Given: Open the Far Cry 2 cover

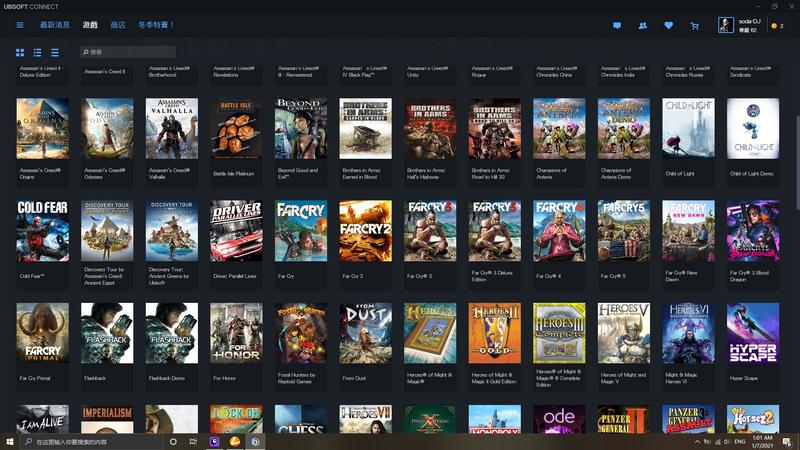Looking at the screenshot, I should (365, 231).
